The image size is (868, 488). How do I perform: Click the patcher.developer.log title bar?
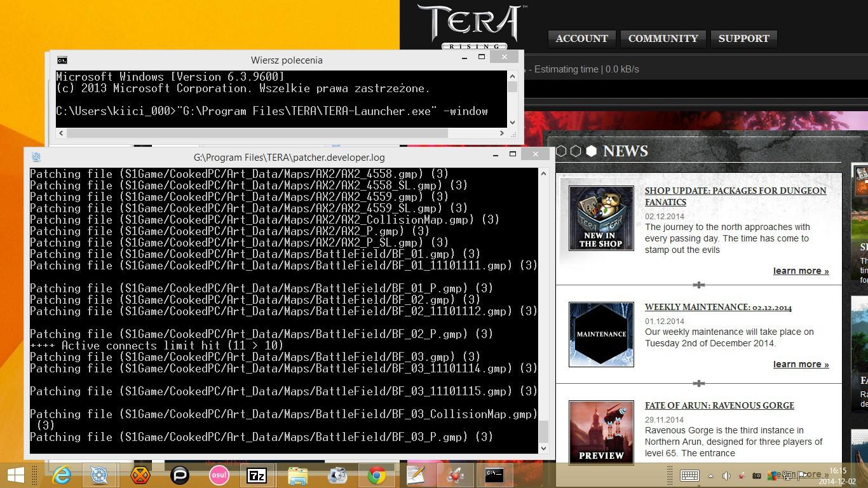coord(289,157)
